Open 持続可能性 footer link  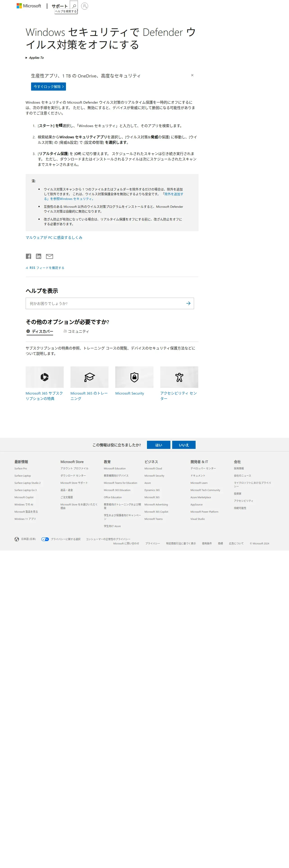pos(240,508)
